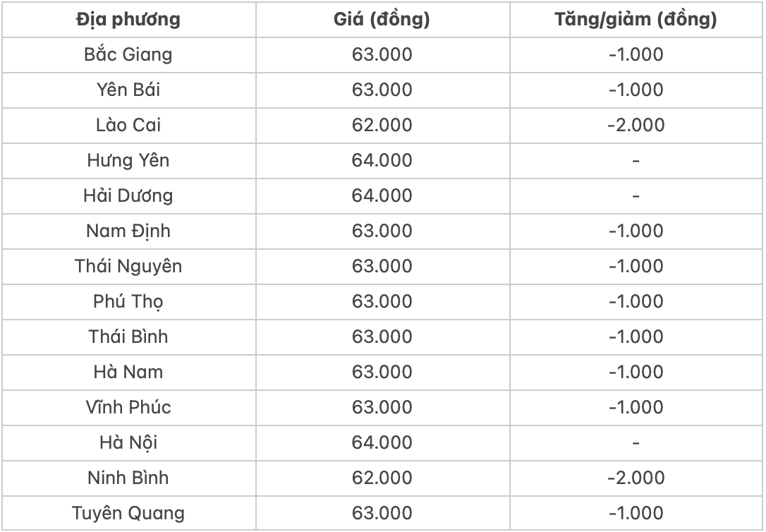Click the Địa phương column header
The width and height of the screenshot is (766, 532).
(x=128, y=19)
